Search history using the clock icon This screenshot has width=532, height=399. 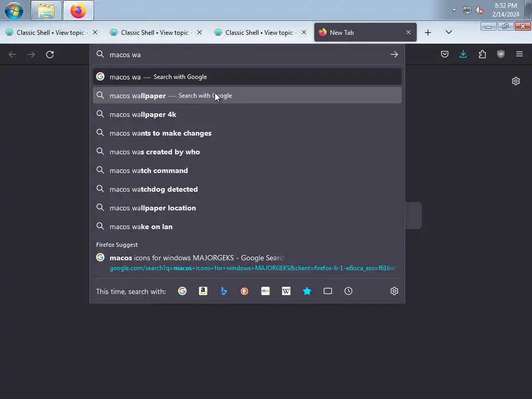pyautogui.click(x=349, y=291)
